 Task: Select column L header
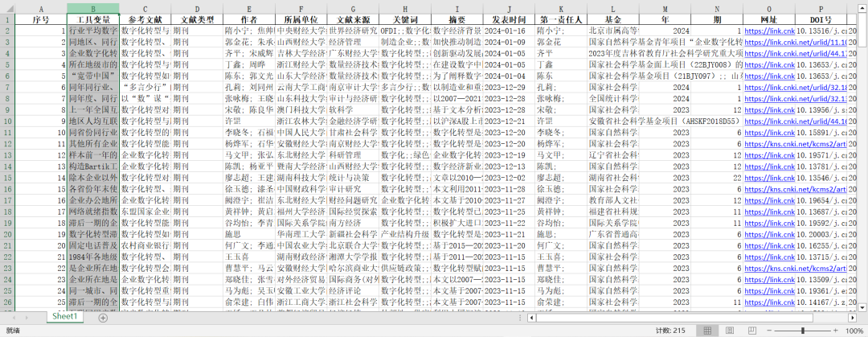613,8
